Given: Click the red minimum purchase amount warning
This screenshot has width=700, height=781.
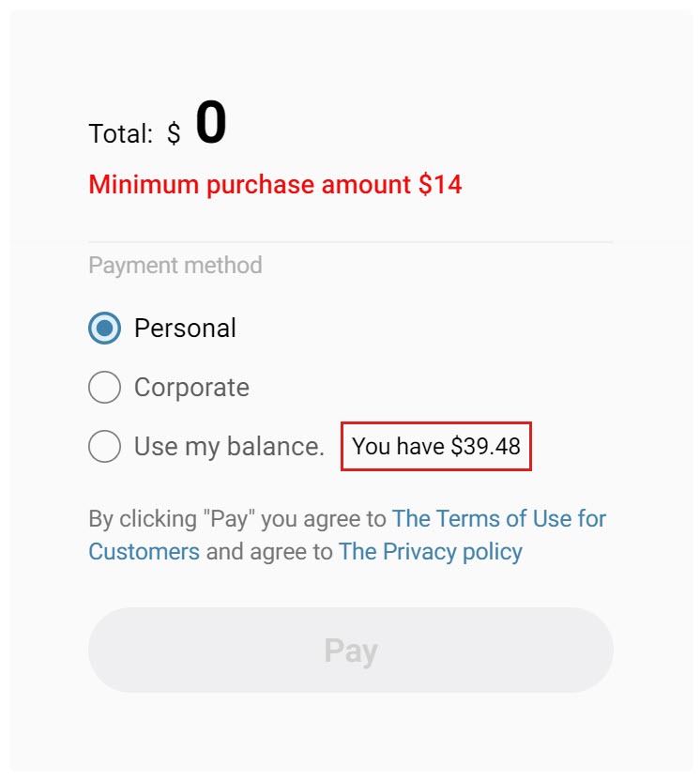Looking at the screenshot, I should pos(275,184).
